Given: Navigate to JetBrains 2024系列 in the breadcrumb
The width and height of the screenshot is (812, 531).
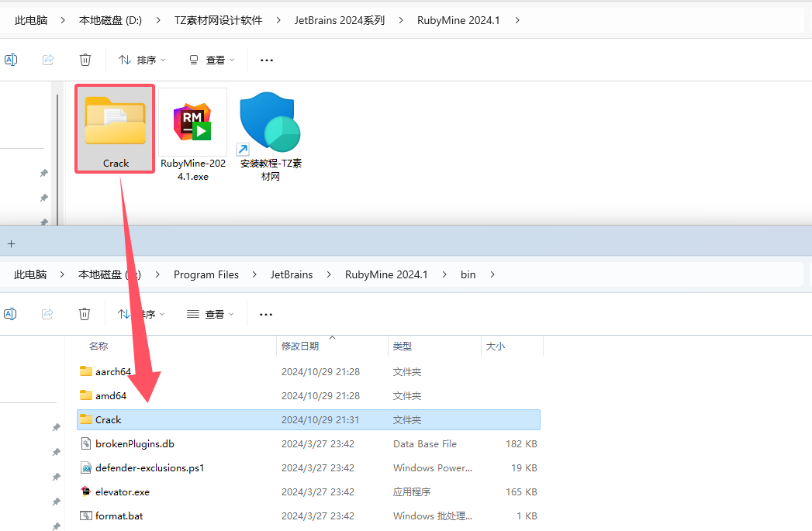Looking at the screenshot, I should coord(340,20).
